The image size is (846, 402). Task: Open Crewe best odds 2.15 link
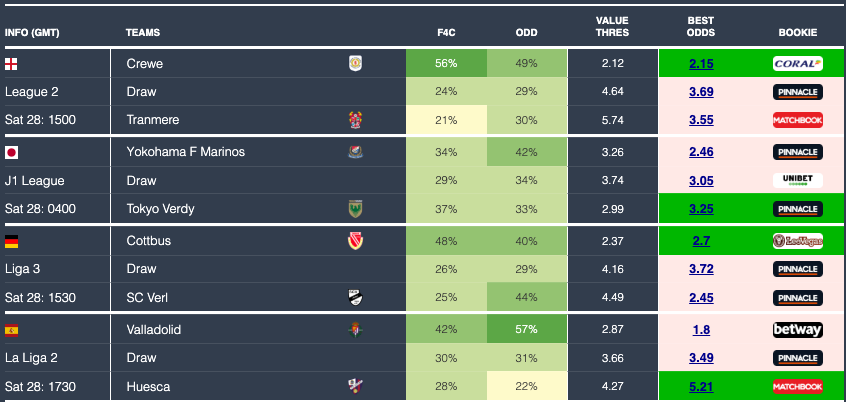(701, 64)
